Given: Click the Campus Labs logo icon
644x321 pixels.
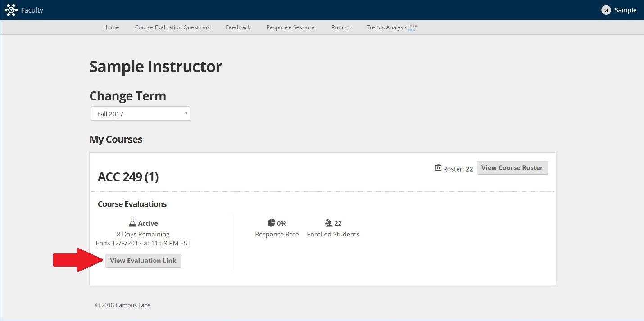Looking at the screenshot, I should pos(11,10).
